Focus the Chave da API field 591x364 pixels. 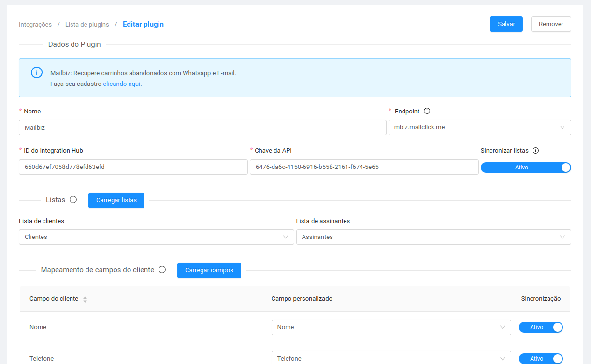point(364,167)
